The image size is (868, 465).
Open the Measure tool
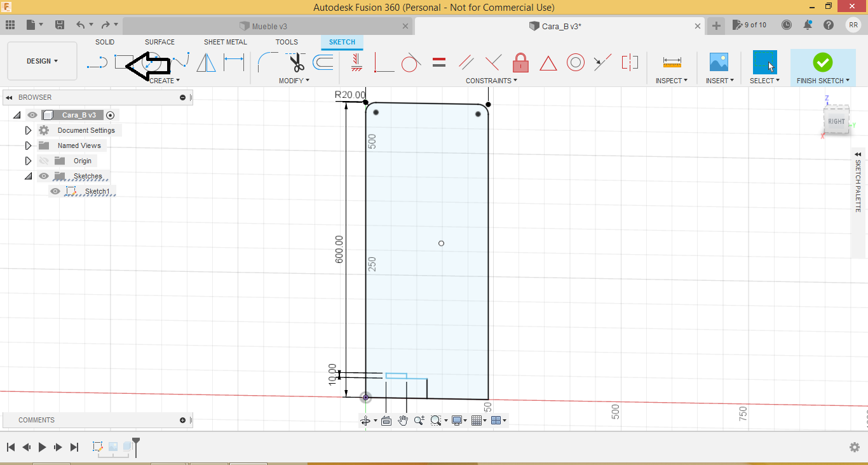tap(672, 62)
